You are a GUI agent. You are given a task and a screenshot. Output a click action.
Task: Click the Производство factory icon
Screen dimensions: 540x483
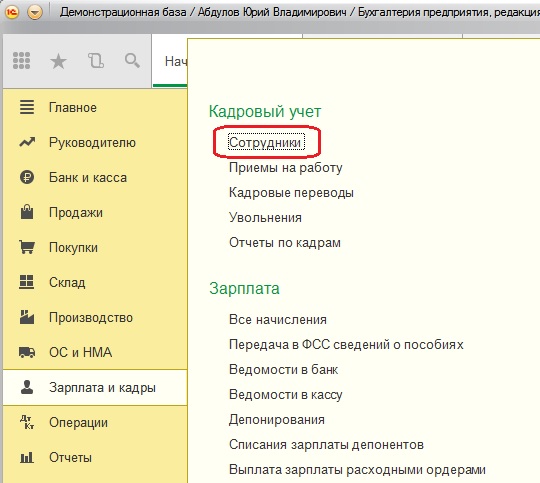pos(27,317)
